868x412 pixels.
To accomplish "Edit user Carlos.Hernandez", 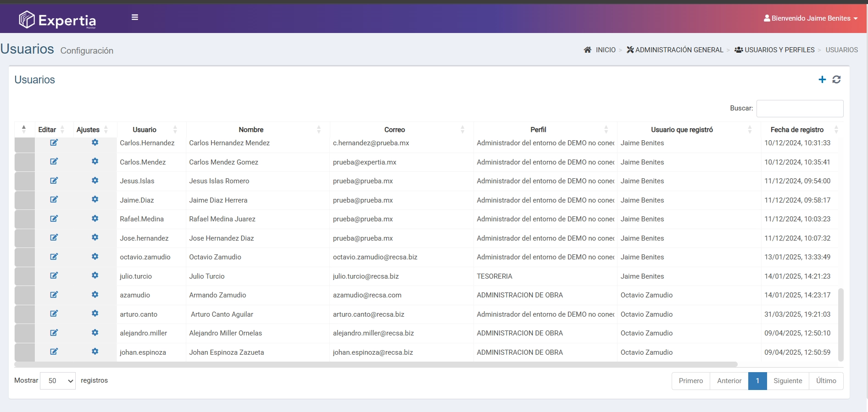I will click(x=54, y=143).
